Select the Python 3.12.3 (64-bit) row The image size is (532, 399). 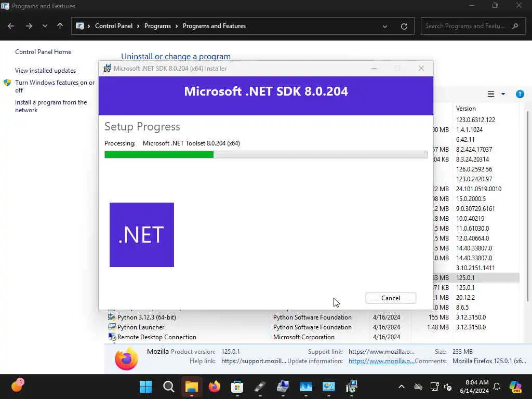312,317
